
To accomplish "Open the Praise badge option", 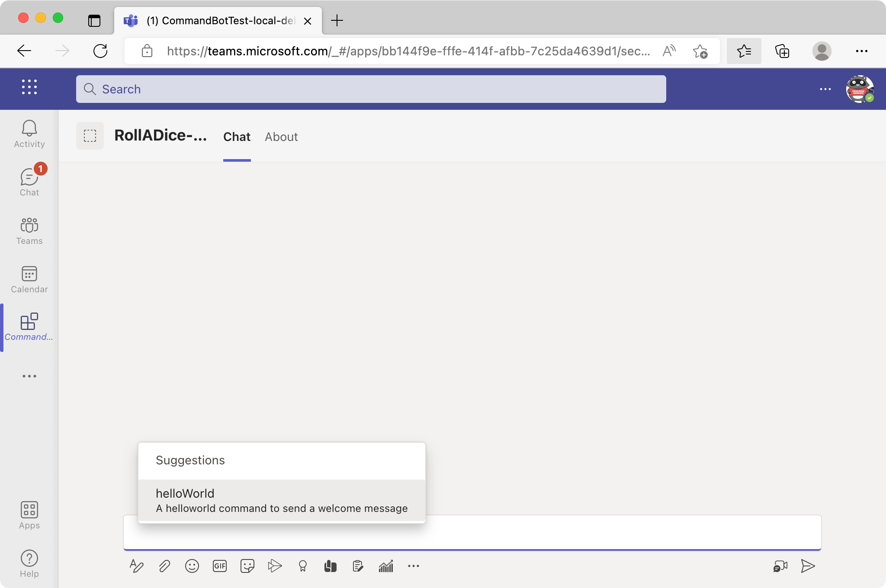I will [303, 566].
